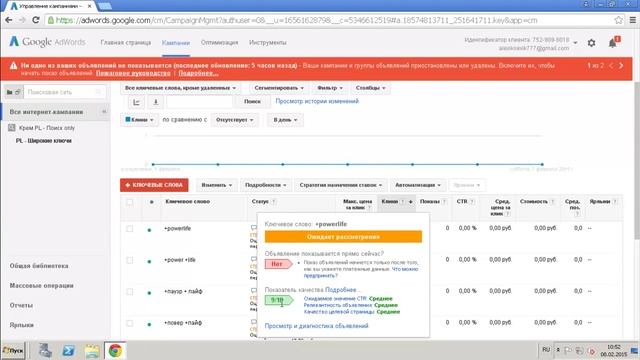Image resolution: width=640 pixels, height=360 pixels.
Task: Open Общая библиотека in sidebar
Action: pyautogui.click(x=39, y=266)
